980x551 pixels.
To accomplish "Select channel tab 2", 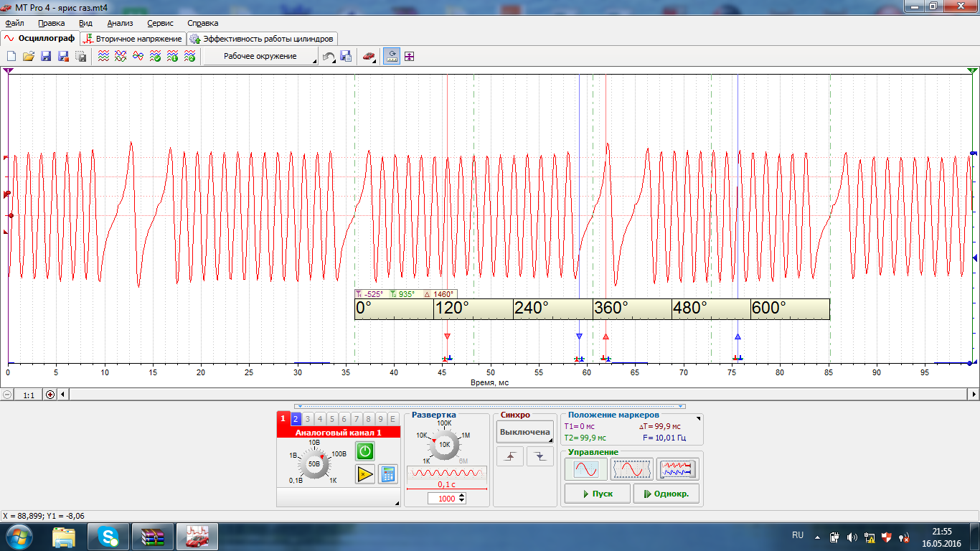I will click(296, 419).
